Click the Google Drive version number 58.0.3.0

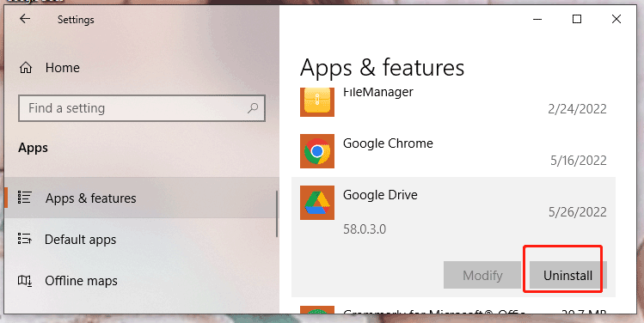[365, 229]
